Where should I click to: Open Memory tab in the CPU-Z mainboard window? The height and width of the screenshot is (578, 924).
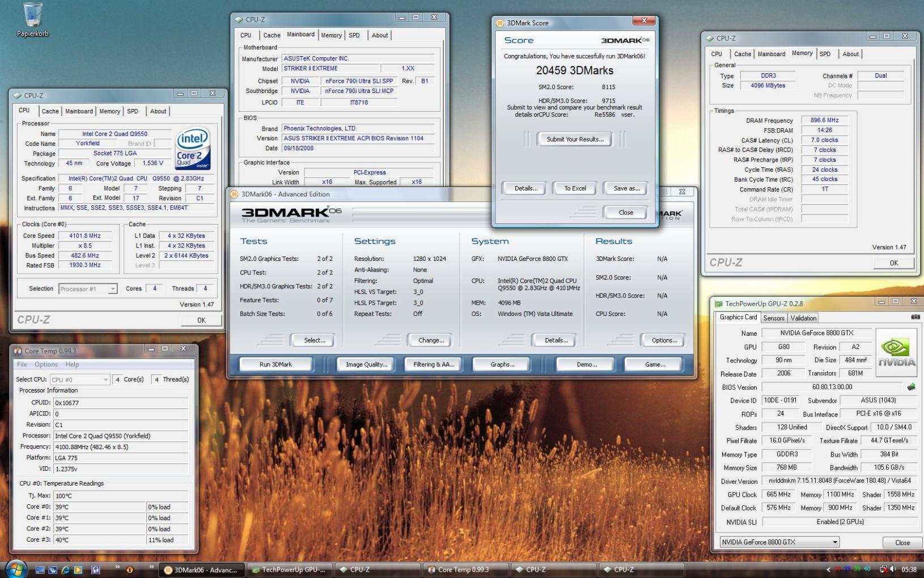point(331,35)
